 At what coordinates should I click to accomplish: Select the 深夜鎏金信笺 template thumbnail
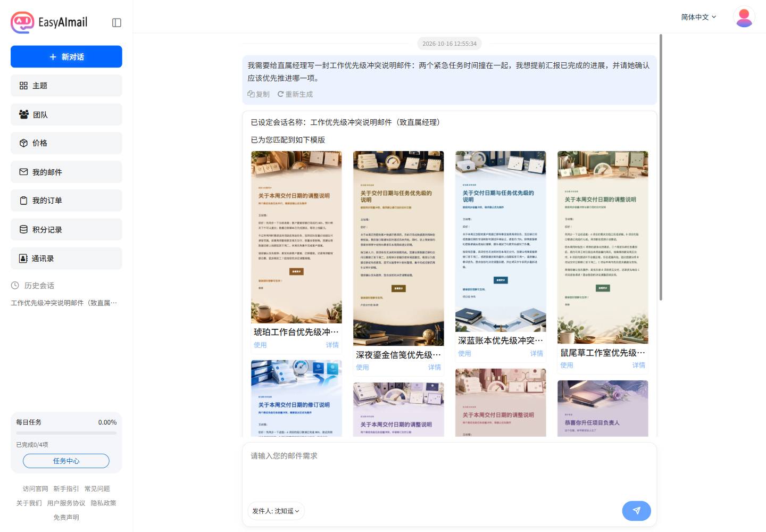(398, 248)
